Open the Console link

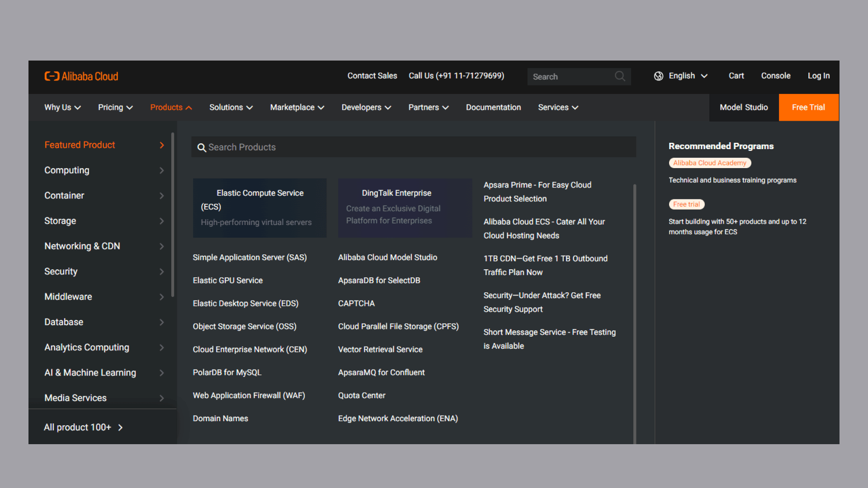click(x=775, y=76)
